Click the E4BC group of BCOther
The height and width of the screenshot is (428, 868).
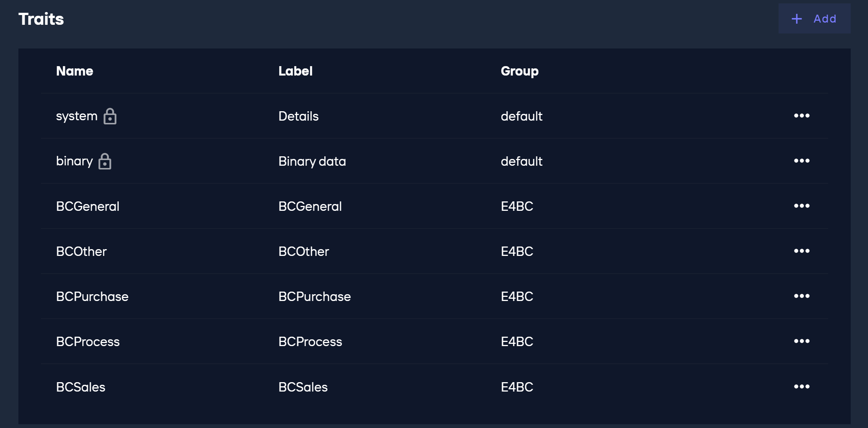coord(517,251)
